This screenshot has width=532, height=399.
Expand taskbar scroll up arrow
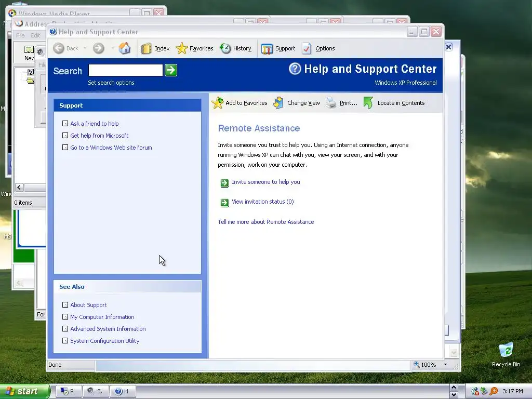454,388
